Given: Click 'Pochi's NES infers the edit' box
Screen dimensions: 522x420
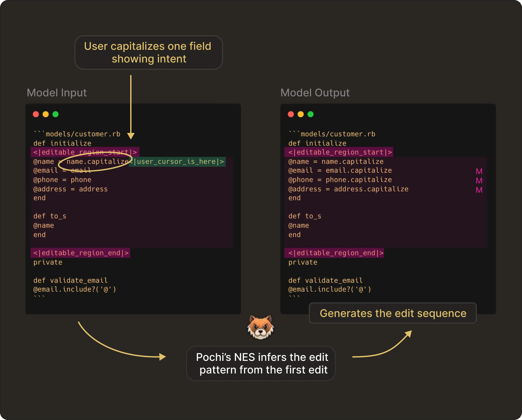Looking at the screenshot, I should 261,363.
